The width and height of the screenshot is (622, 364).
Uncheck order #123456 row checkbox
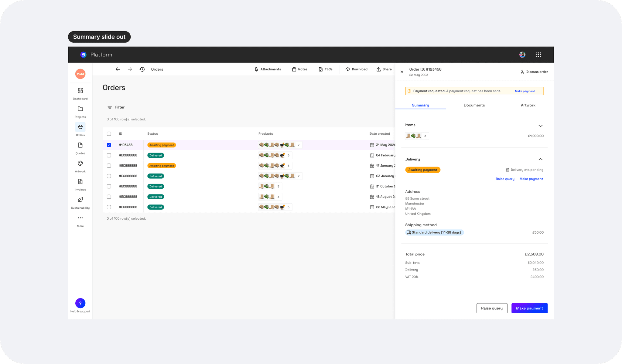click(109, 145)
